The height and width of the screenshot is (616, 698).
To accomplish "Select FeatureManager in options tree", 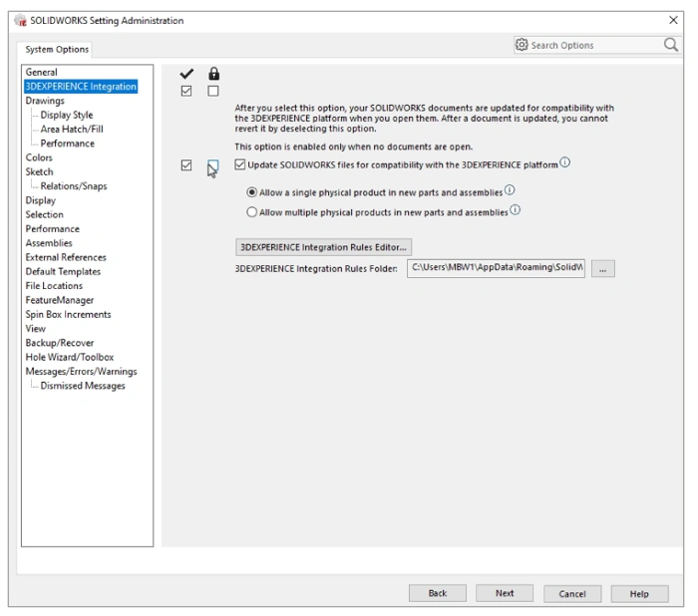I will [60, 300].
